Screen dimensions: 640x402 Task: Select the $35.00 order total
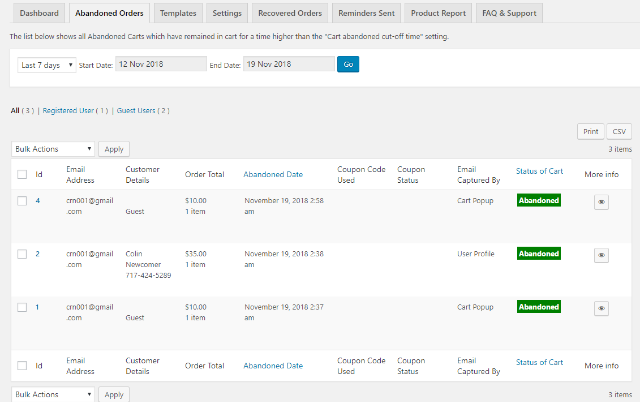196,254
